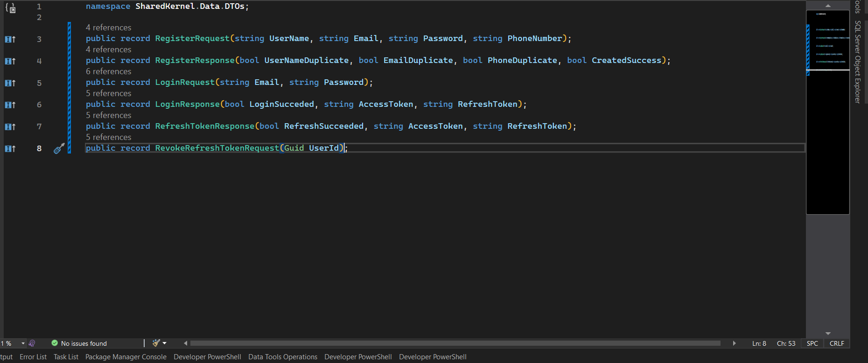Show '6 references' above the LoginRequest record
Image resolution: width=868 pixels, height=363 pixels.
(x=109, y=71)
